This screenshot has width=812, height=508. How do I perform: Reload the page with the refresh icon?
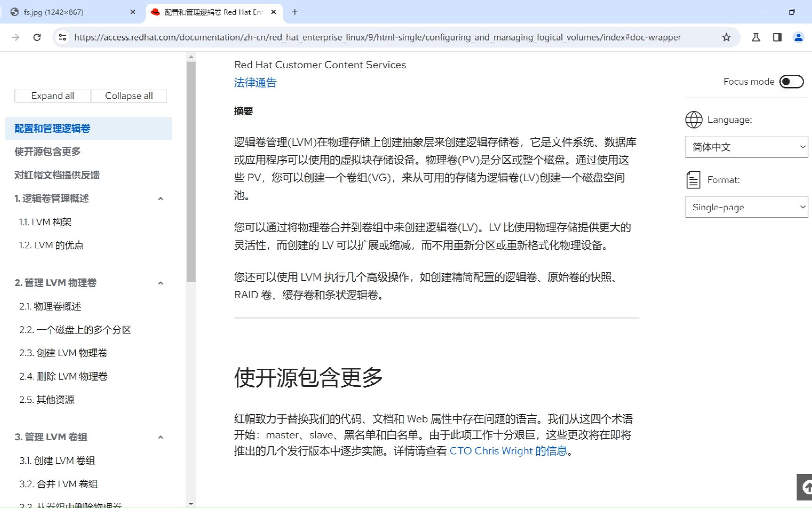[x=37, y=37]
